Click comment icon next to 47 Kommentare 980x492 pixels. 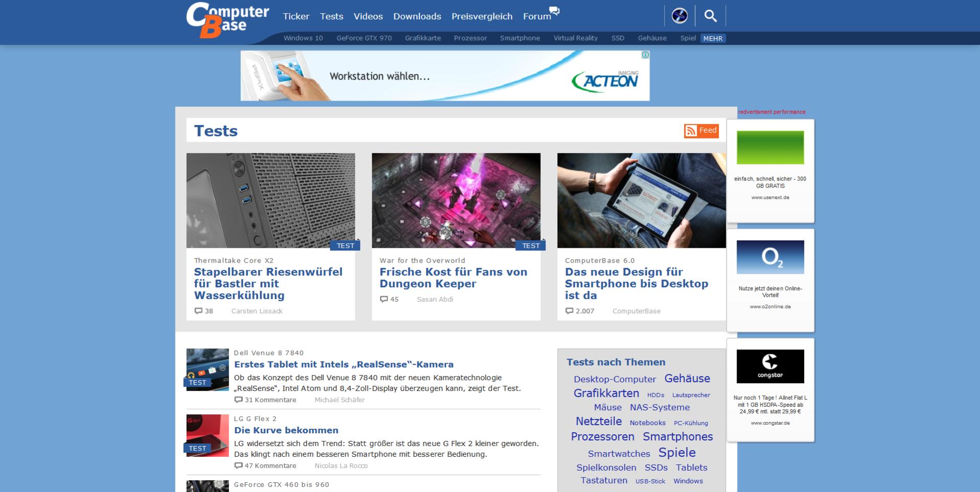click(238, 465)
